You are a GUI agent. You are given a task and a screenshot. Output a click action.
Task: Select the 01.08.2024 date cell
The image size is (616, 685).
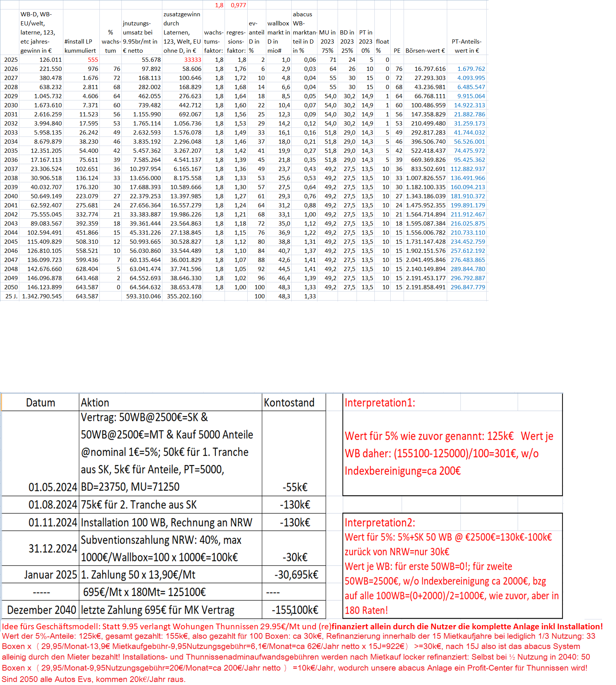tap(53, 505)
